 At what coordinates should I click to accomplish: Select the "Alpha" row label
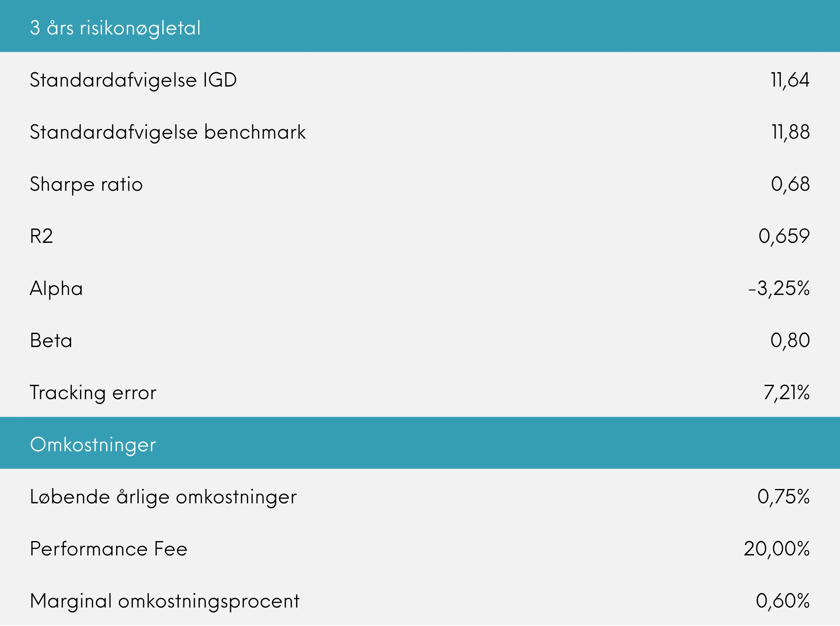coord(56,288)
